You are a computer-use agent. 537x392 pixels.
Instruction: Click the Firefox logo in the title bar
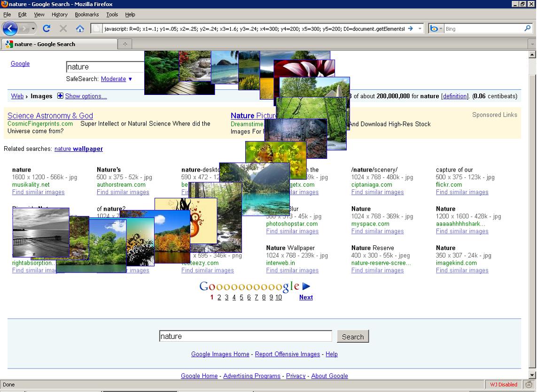pos(4,4)
